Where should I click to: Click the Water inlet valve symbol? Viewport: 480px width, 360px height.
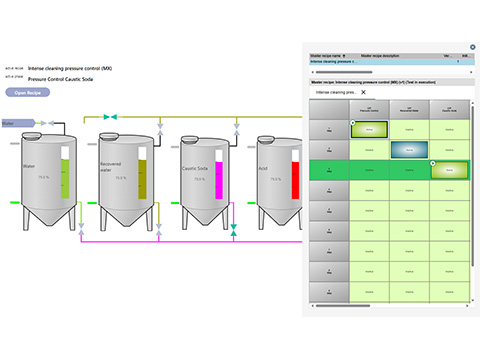(x=47, y=123)
